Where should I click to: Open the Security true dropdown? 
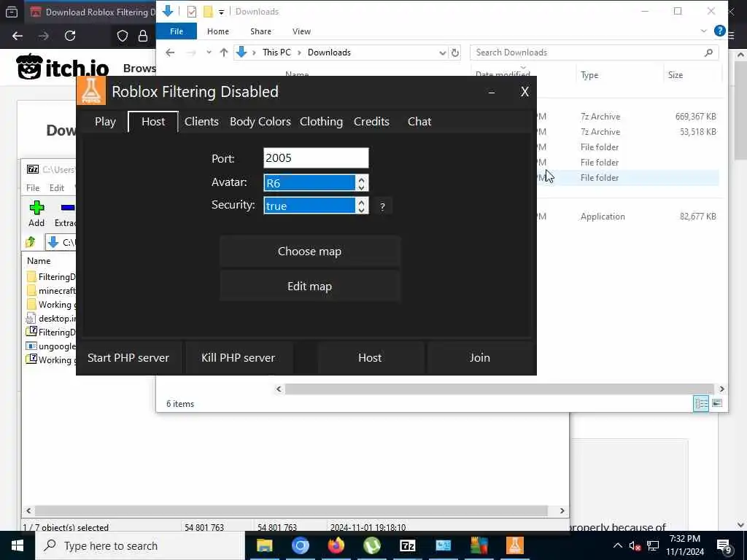tap(316, 206)
